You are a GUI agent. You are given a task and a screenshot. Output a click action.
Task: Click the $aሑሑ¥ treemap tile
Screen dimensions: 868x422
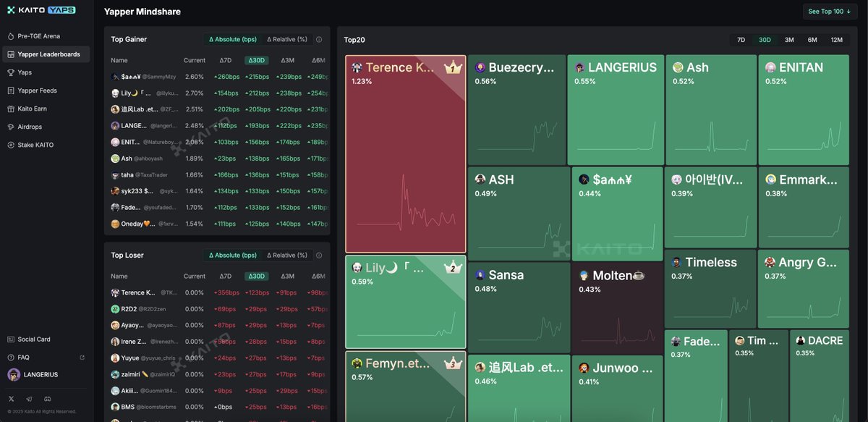[x=617, y=214]
